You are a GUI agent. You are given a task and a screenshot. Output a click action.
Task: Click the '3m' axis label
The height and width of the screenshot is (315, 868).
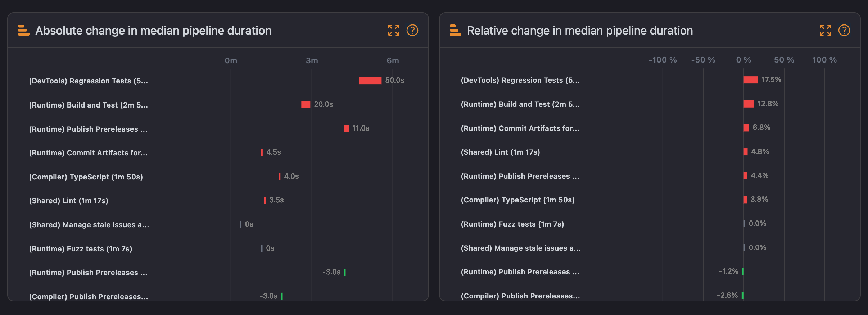tap(312, 60)
